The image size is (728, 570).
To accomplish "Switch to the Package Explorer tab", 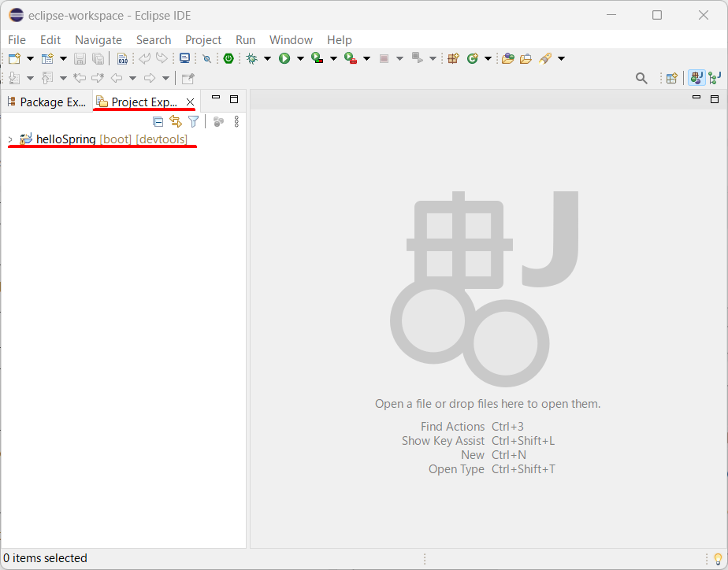I will (46, 102).
